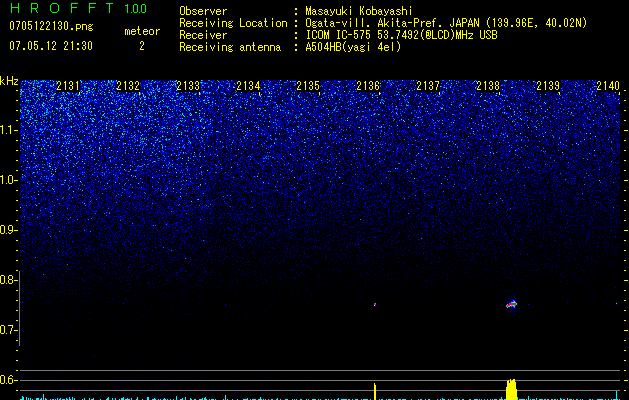Select the file name 0705122130.png
This screenshot has height=400, width=629.
(51, 26)
